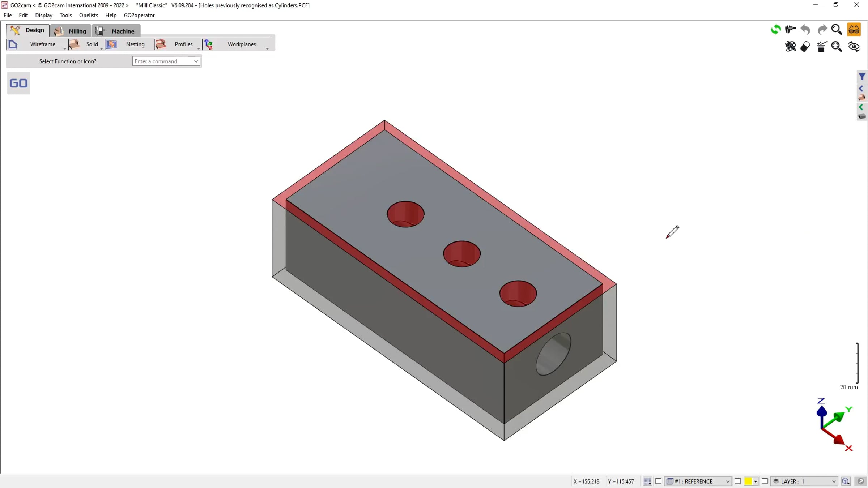The width and height of the screenshot is (868, 488).
Task: Select the eraser tool icon
Action: (805, 47)
